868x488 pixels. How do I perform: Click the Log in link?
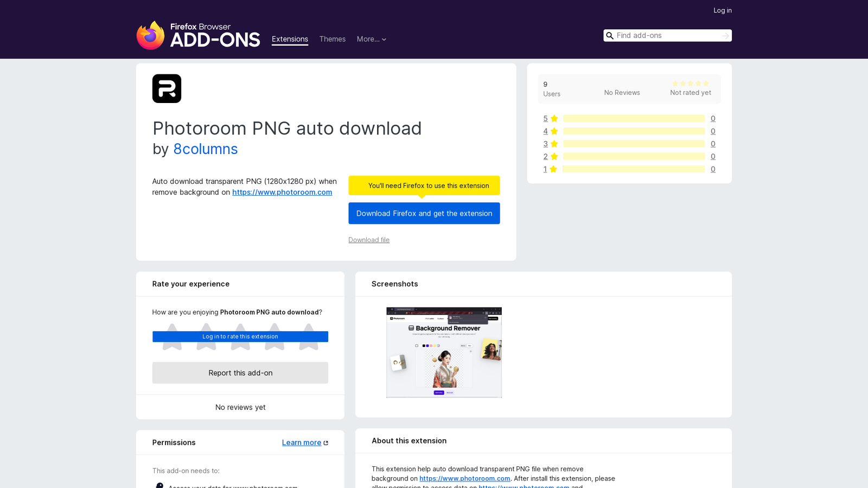click(723, 10)
